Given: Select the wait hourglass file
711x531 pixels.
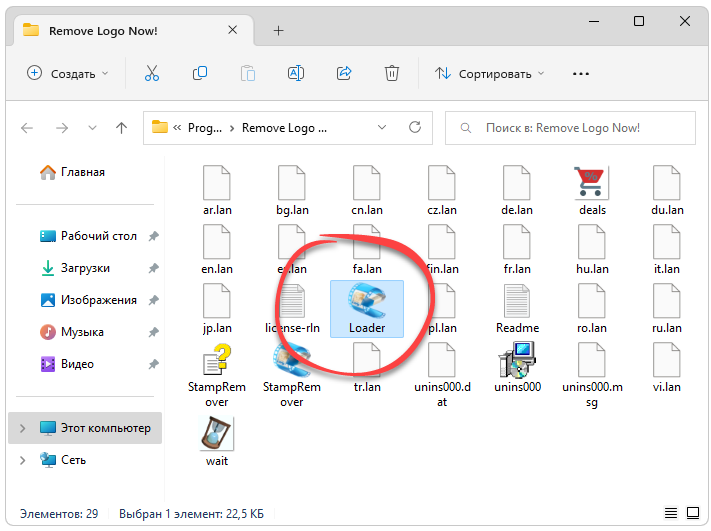Looking at the screenshot, I should pos(217,442).
